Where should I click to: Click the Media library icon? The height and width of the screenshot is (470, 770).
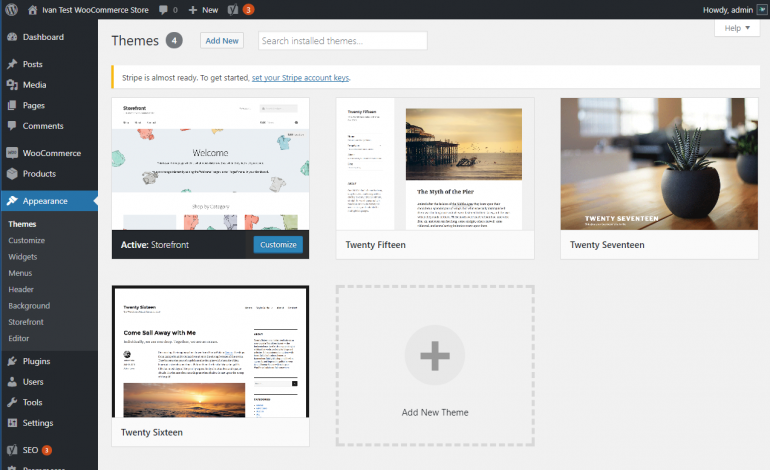12,84
